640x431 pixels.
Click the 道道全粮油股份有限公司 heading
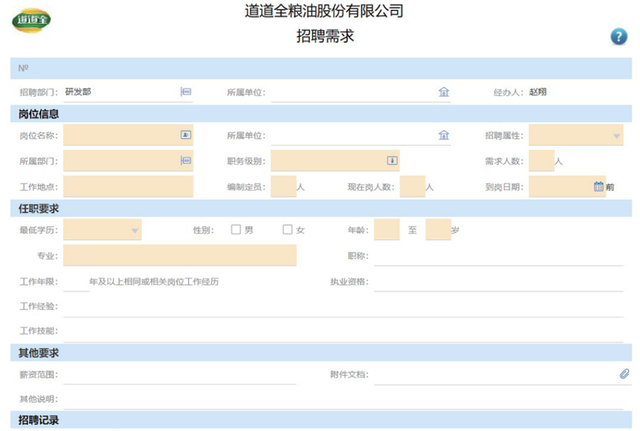tap(324, 11)
